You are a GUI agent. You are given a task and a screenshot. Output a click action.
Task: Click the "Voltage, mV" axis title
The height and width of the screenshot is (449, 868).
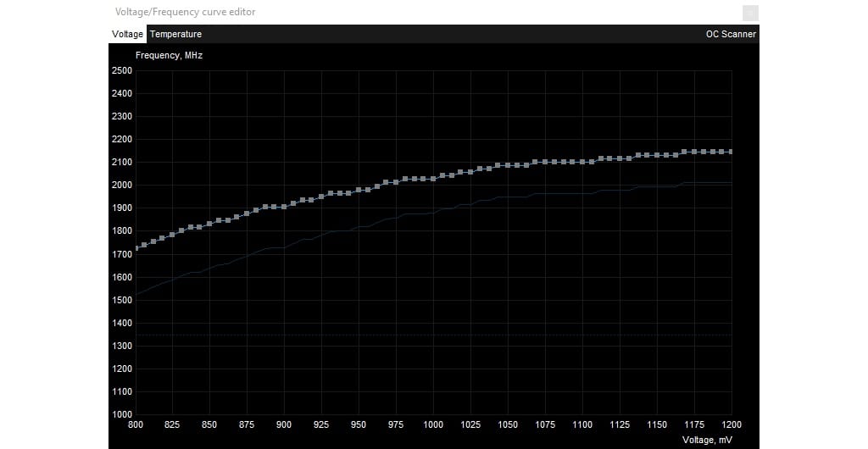tap(706, 441)
